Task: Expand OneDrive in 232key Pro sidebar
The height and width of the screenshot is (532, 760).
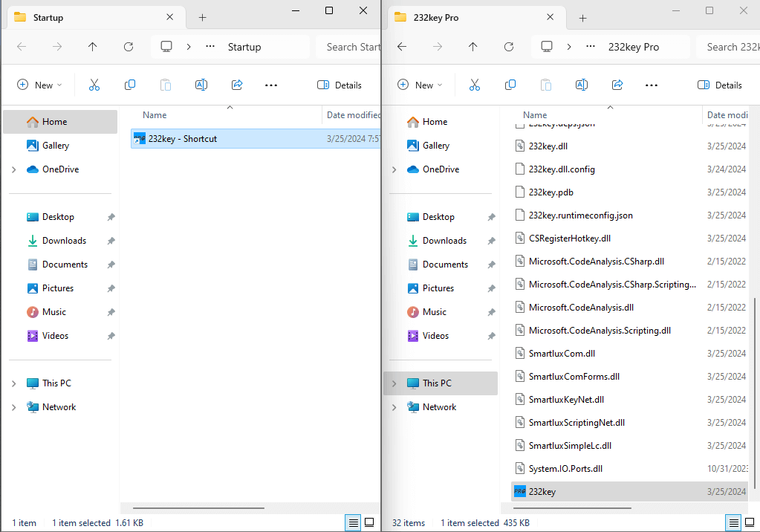Action: click(394, 169)
